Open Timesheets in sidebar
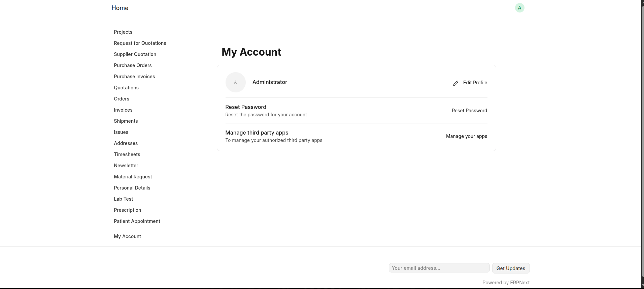The height and width of the screenshot is (289, 644). pos(127,154)
